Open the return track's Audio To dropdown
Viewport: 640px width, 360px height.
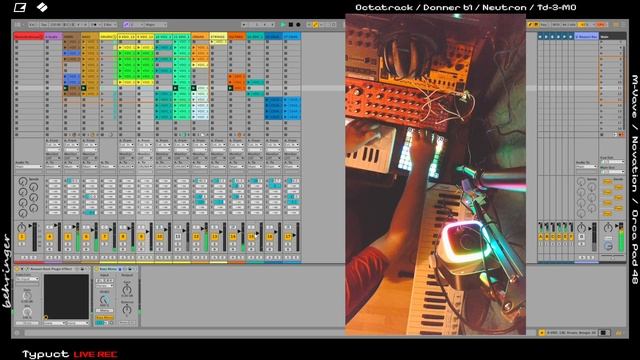586,167
